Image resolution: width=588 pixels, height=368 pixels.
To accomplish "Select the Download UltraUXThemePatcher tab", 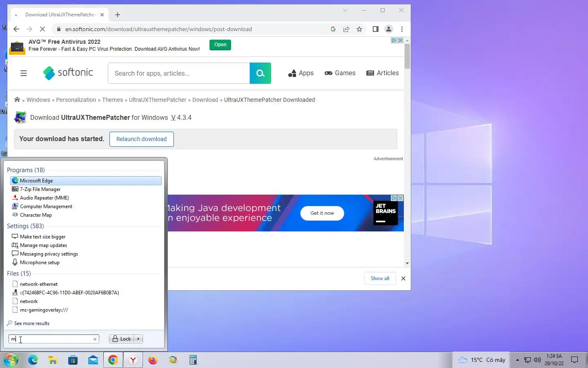I will click(x=59, y=15).
